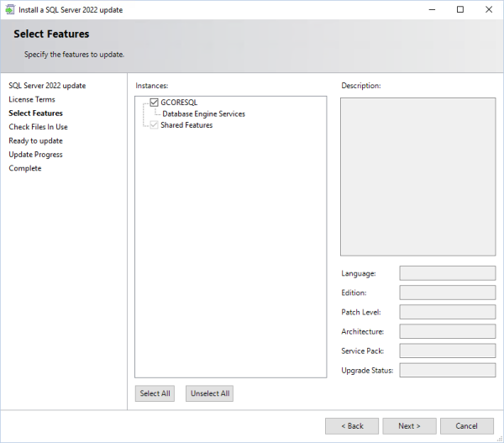Go to previous page with Back button
Viewport: 504px width, 443px height.
pyautogui.click(x=351, y=426)
